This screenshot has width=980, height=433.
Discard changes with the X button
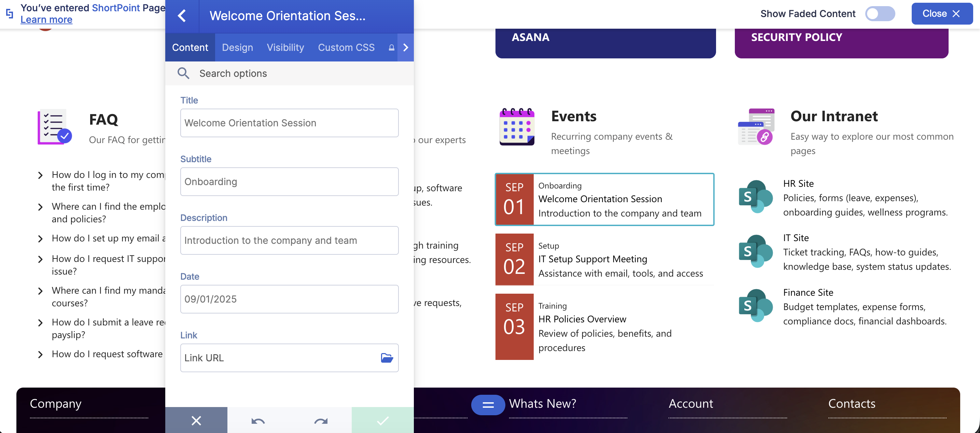pos(196,420)
